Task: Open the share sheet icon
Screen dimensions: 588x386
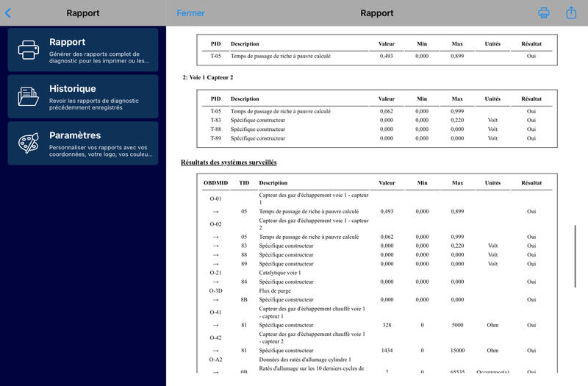Action: [571, 12]
